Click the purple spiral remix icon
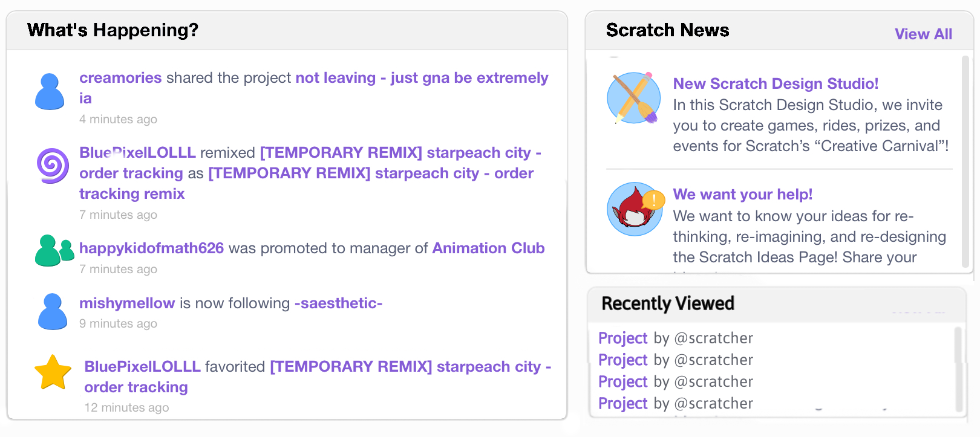 pos(53,165)
